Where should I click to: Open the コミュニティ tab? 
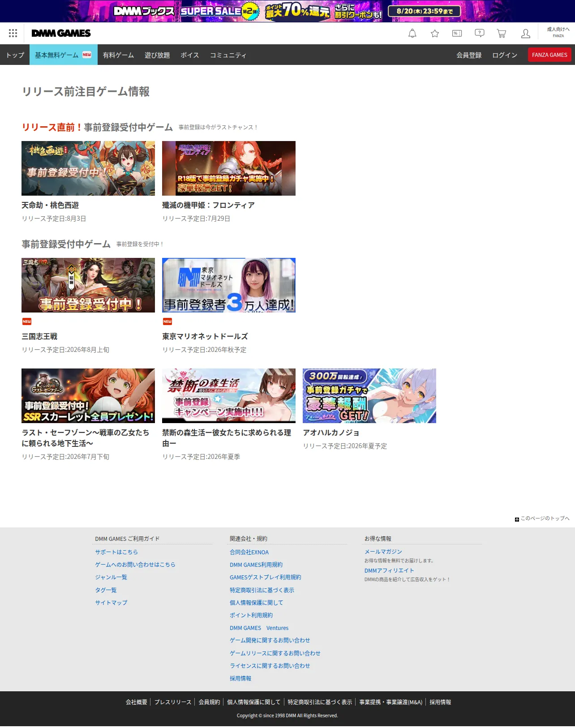pos(228,55)
